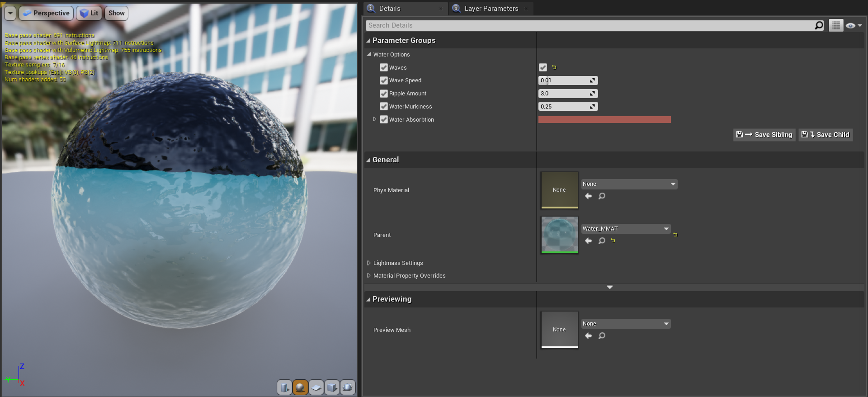The height and width of the screenshot is (397, 868).
Task: Open viewport options dropdown arrow
Action: [x=10, y=13]
